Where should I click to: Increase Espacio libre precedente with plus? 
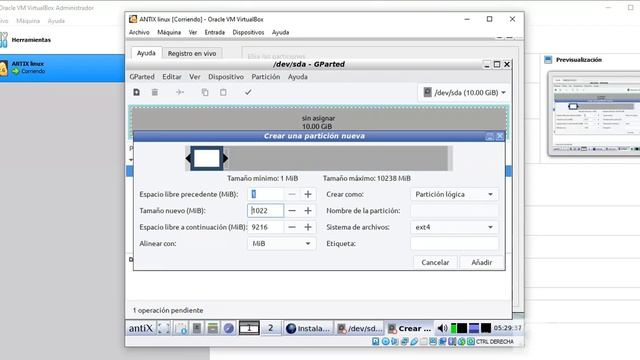coord(308,194)
